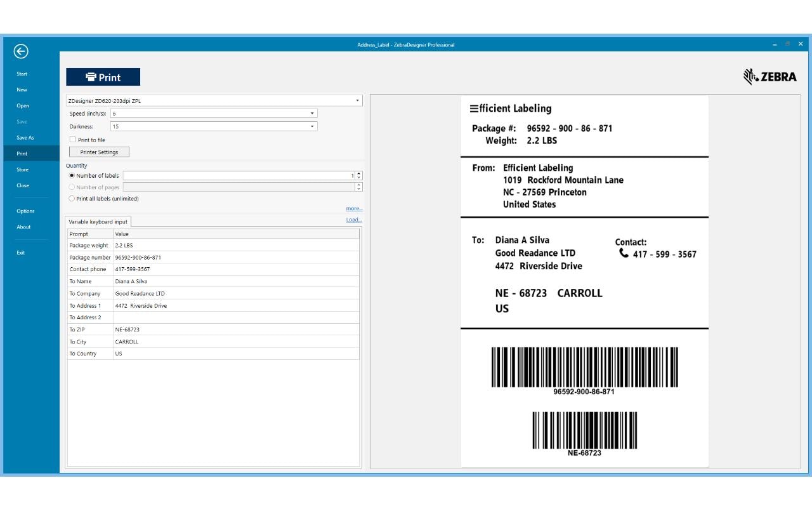
Task: Edit the To Address 1 value cell
Action: tap(236, 305)
